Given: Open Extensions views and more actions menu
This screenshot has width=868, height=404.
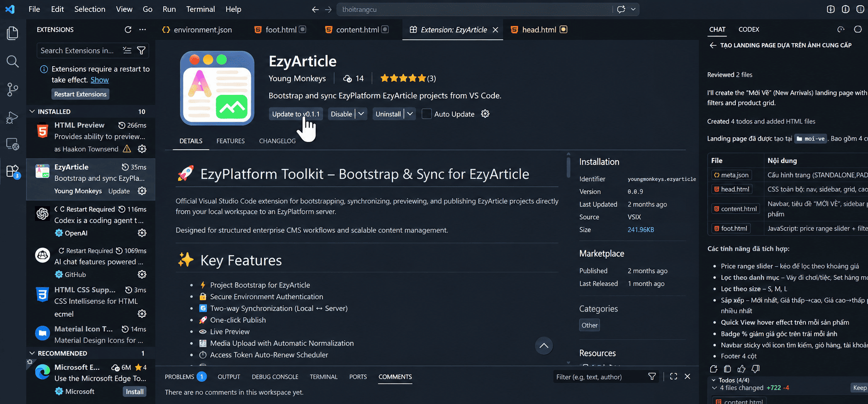Looking at the screenshot, I should (x=143, y=30).
